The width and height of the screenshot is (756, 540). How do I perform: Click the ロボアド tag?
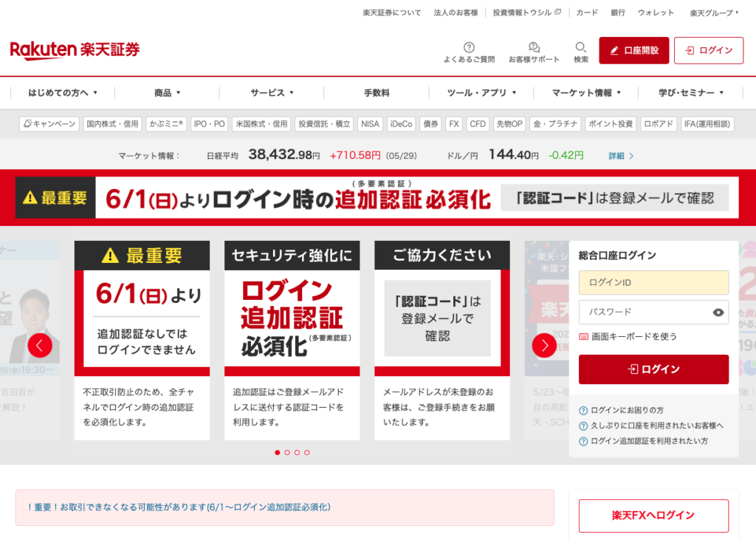(x=659, y=124)
